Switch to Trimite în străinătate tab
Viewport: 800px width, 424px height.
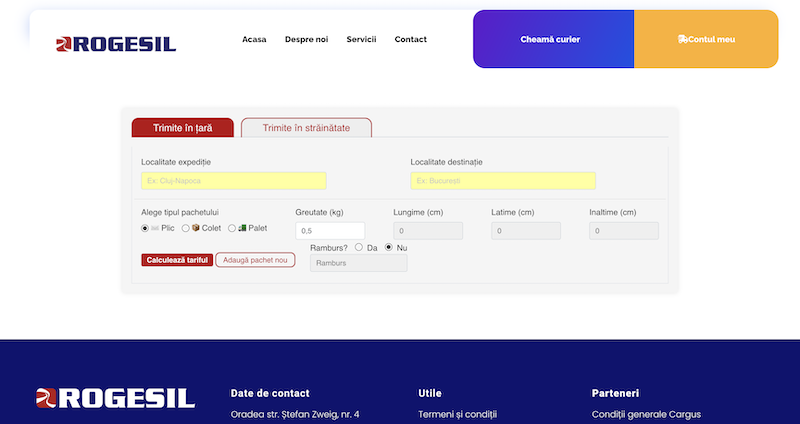[x=306, y=128]
